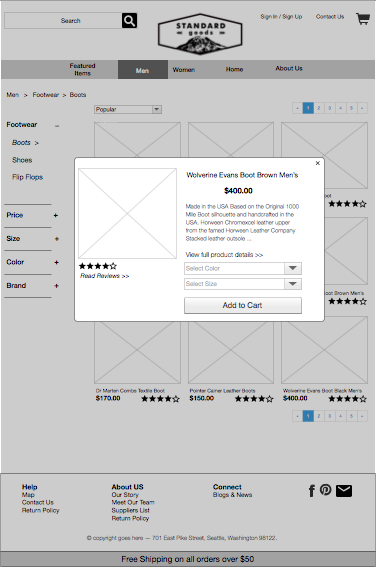Go to page 2 in top pagination
The width and height of the screenshot is (376, 567).
319,108
